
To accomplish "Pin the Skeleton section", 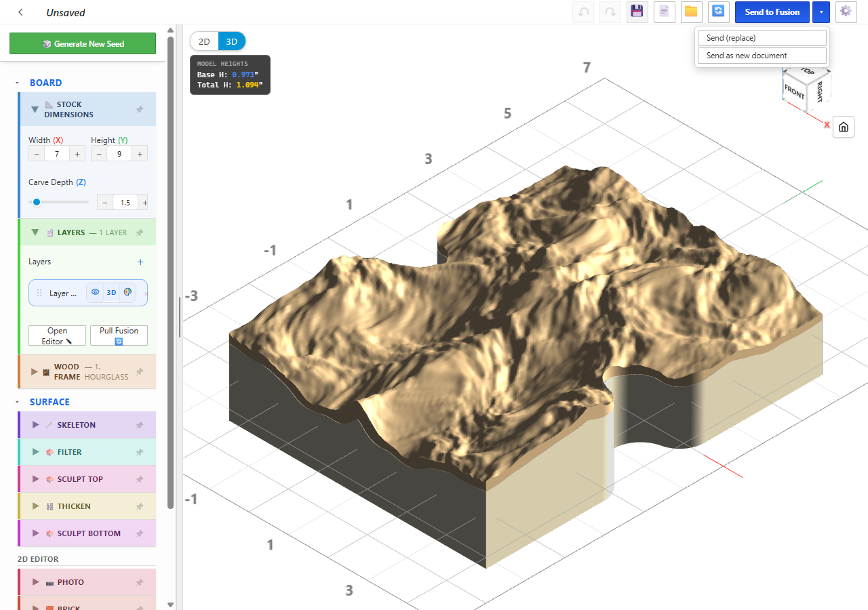I will [x=140, y=425].
